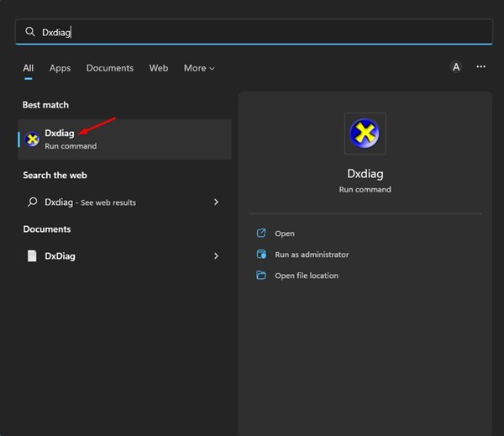The image size is (504, 436).
Task: Expand the DxDiag document chevron arrow
Action: coord(217,256)
